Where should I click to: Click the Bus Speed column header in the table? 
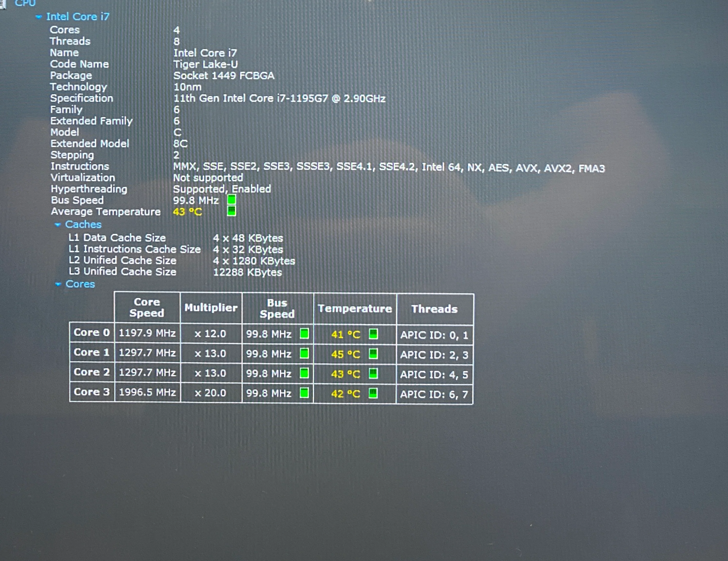pos(277,308)
